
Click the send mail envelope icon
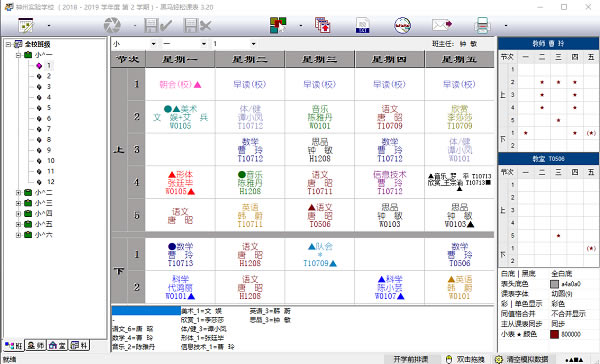(442, 25)
